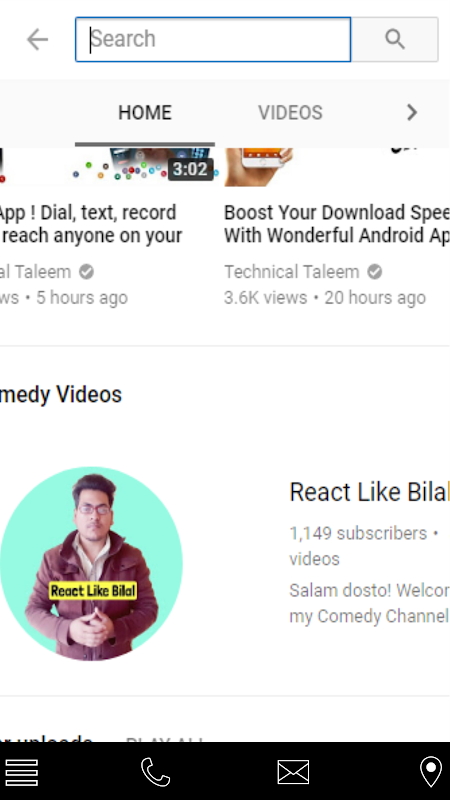Tap the phone call icon
Viewport: 450px width, 800px height.
156,772
